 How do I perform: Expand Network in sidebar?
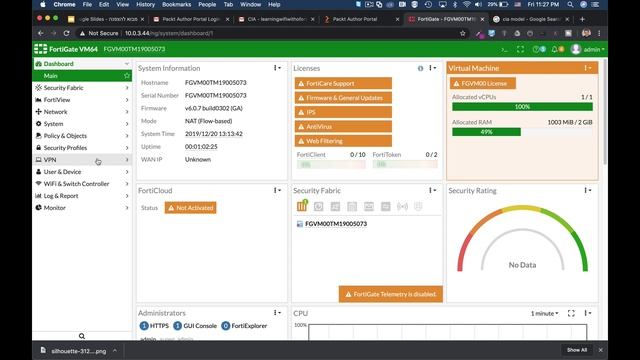(82, 111)
